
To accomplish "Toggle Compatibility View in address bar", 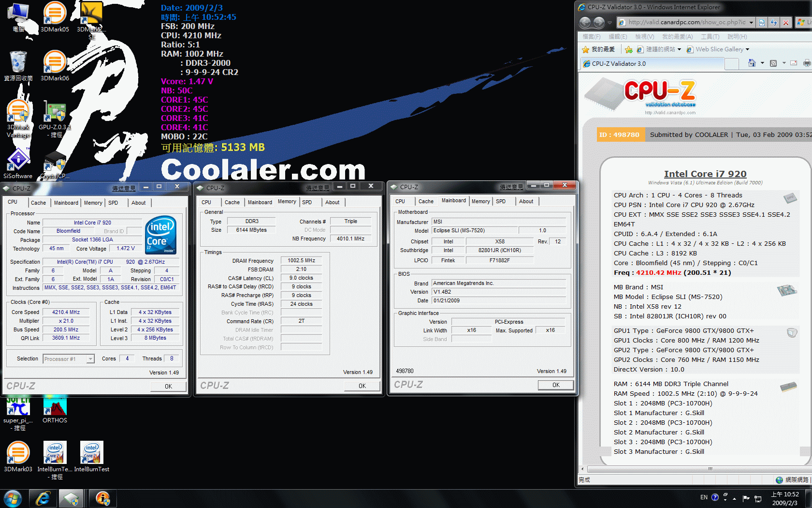I will (762, 22).
